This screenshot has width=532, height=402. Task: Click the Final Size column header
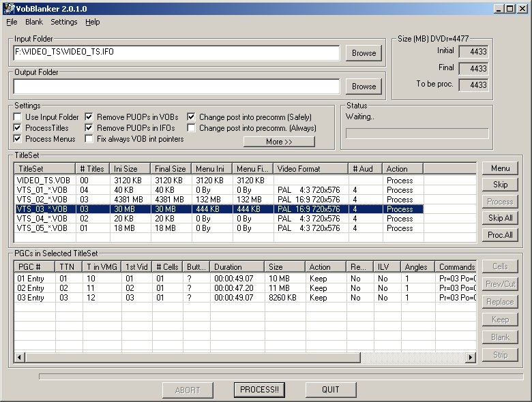click(171, 169)
